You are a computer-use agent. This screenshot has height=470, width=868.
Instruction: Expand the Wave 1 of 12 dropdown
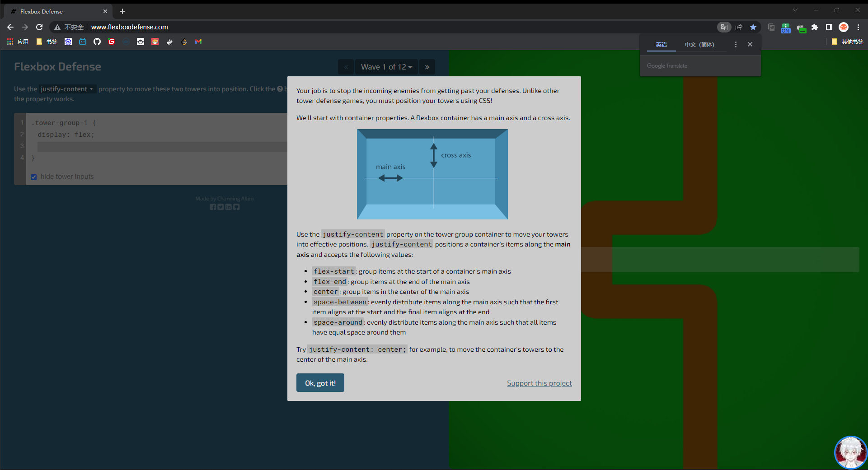[386, 67]
